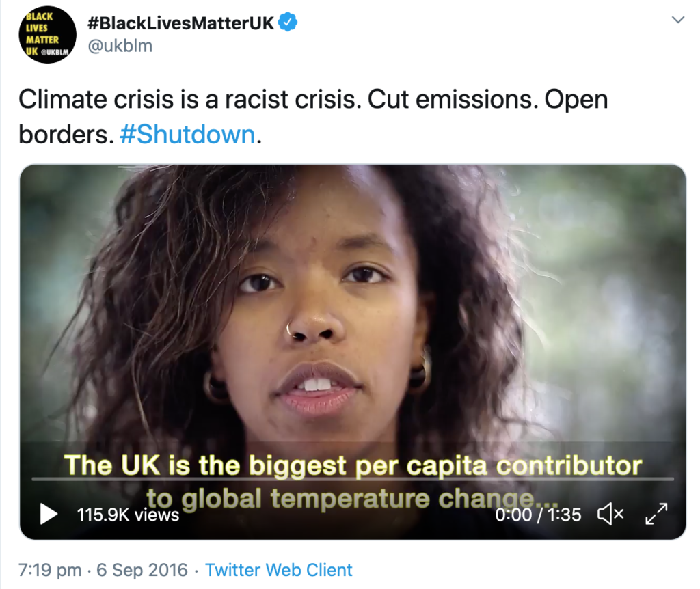This screenshot has width=700, height=589.
Task: Click the 6 Sep 2016 date
Action: click(143, 570)
